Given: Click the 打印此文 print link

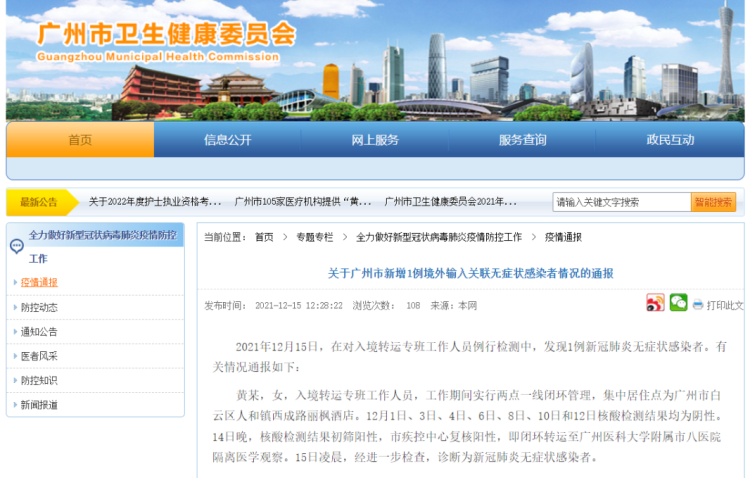Looking at the screenshot, I should 725,305.
